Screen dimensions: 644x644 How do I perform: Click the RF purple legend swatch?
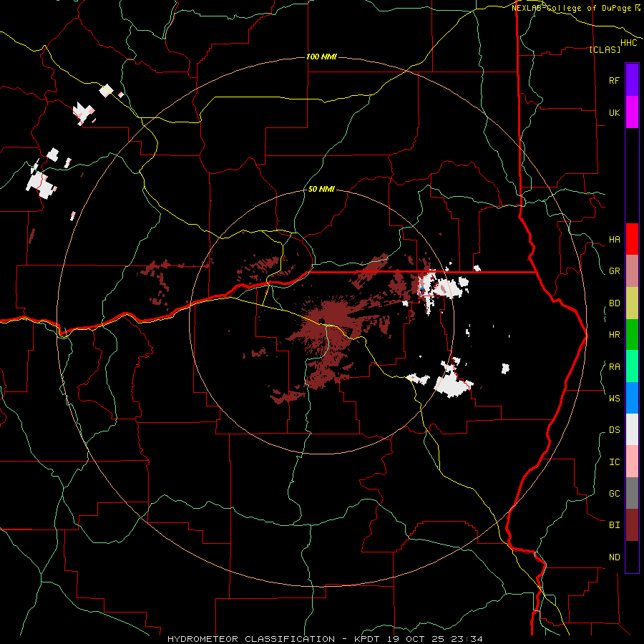pyautogui.click(x=632, y=80)
